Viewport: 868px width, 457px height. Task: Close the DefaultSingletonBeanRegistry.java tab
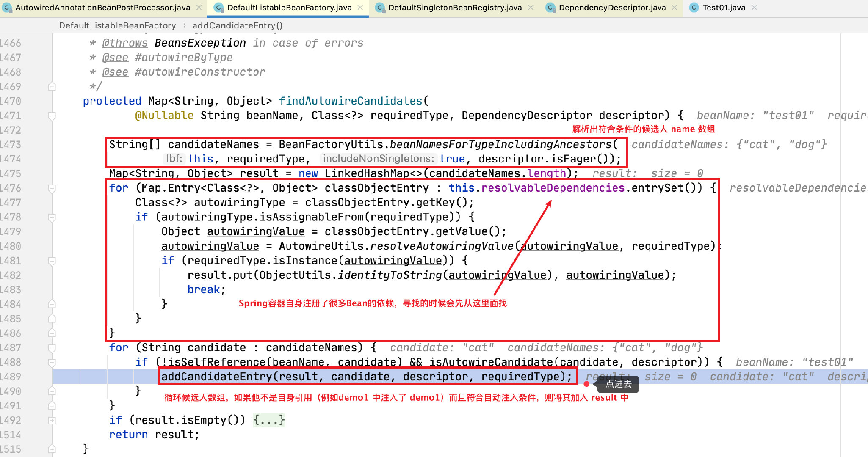[531, 8]
